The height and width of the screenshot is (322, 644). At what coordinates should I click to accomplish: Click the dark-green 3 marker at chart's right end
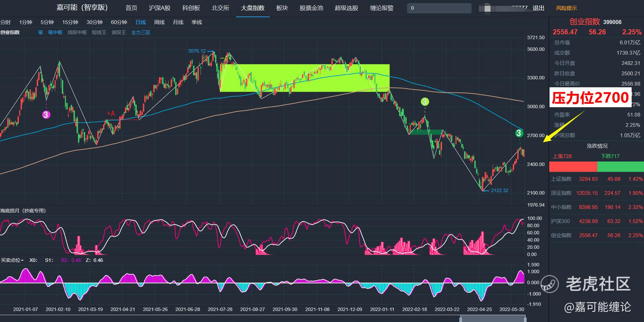pyautogui.click(x=519, y=133)
